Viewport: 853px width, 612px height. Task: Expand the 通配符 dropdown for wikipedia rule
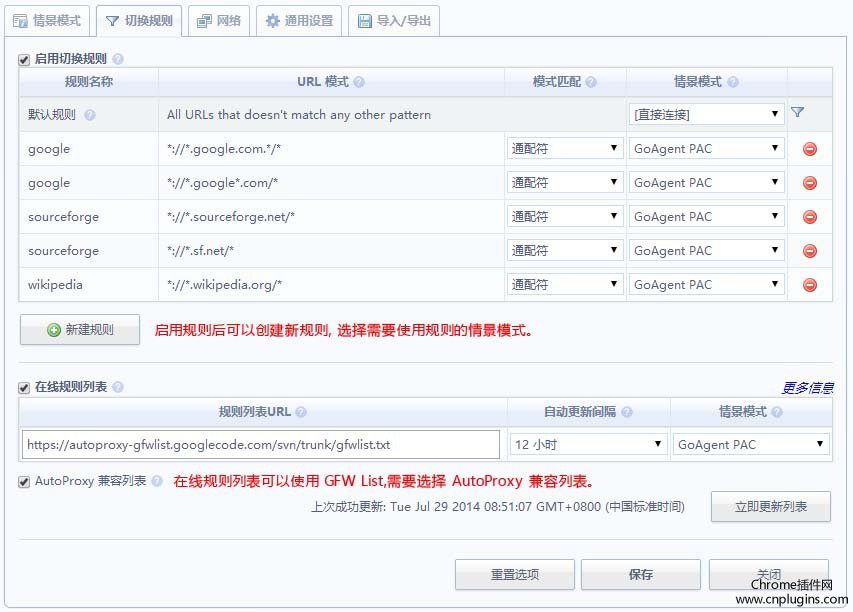(x=565, y=285)
